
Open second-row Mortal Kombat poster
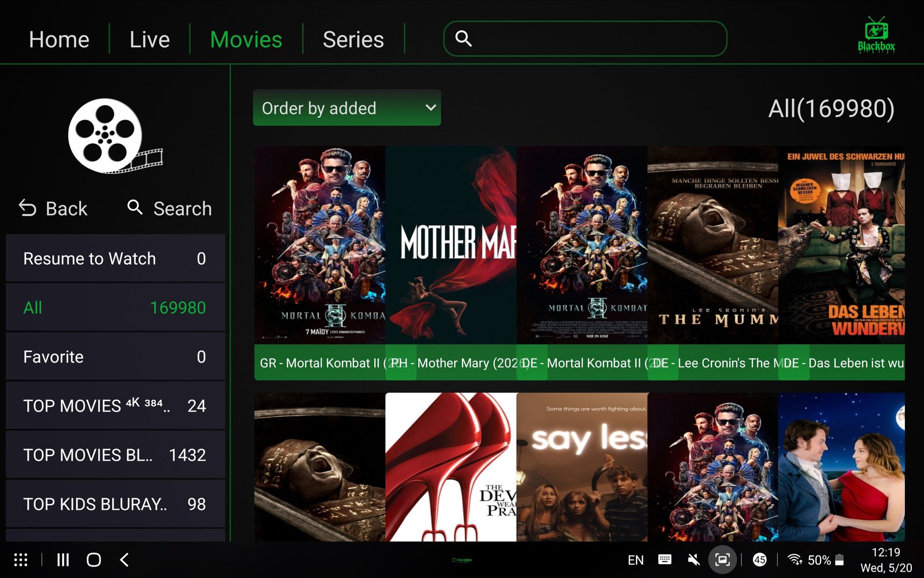[x=713, y=467]
